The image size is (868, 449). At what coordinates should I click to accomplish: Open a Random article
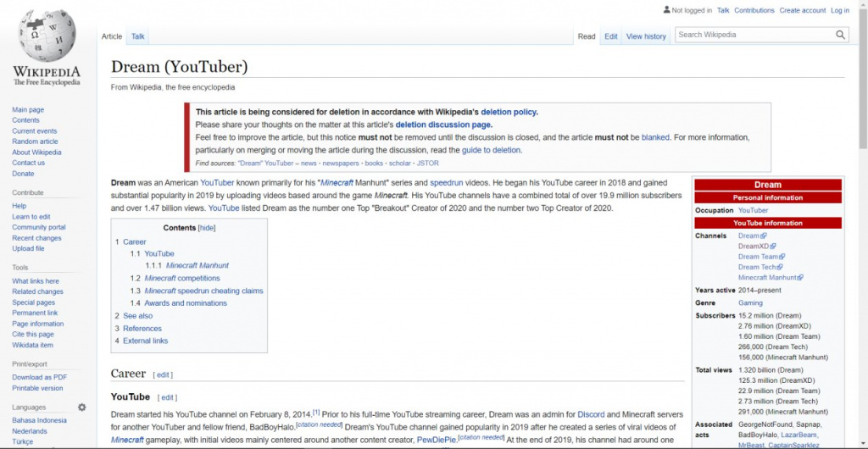pos(35,141)
